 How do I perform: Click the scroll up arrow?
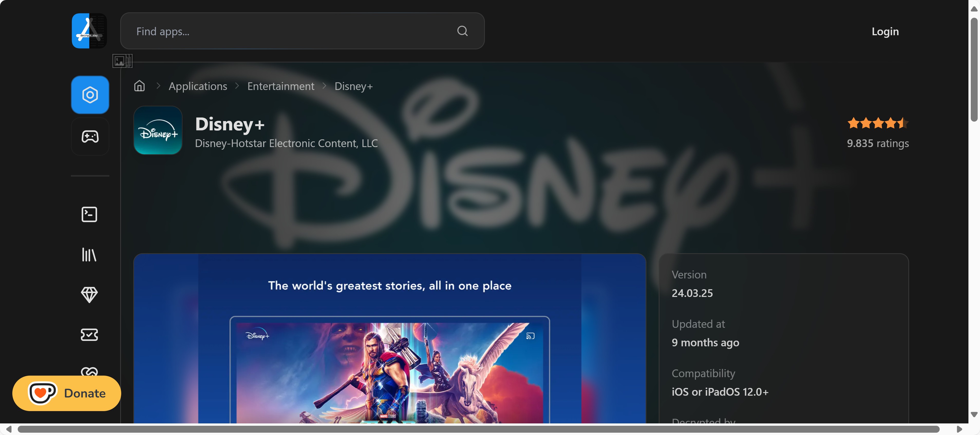pyautogui.click(x=974, y=8)
